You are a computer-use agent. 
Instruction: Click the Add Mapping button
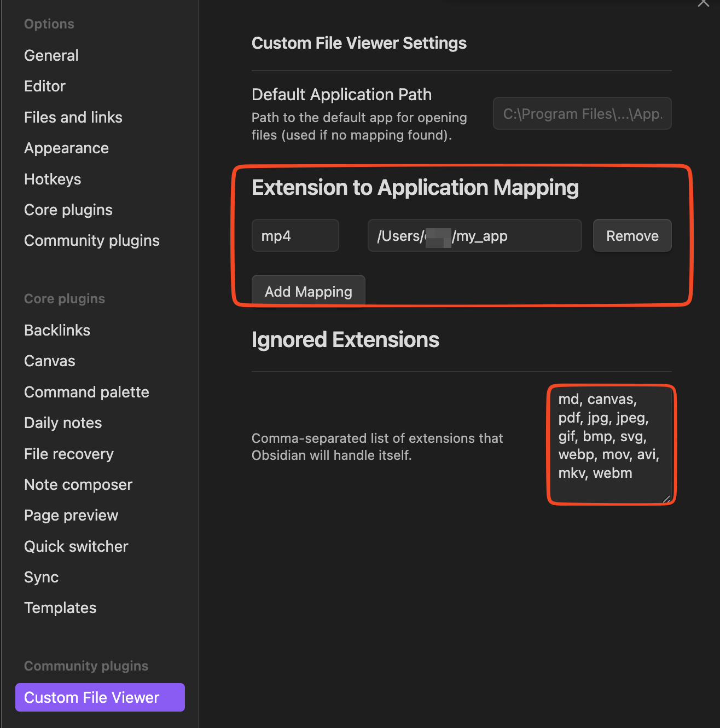[x=308, y=291]
